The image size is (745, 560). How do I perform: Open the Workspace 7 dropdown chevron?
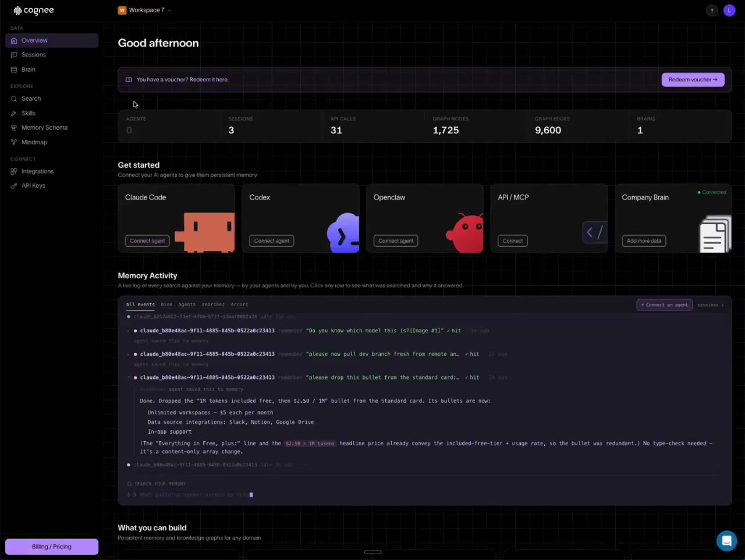point(169,10)
